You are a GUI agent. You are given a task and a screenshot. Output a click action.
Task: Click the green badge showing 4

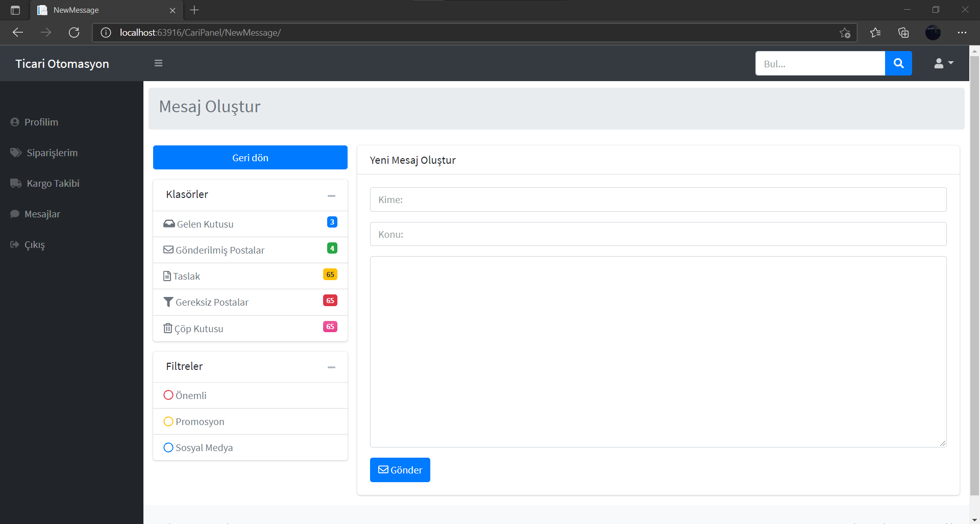(x=332, y=248)
